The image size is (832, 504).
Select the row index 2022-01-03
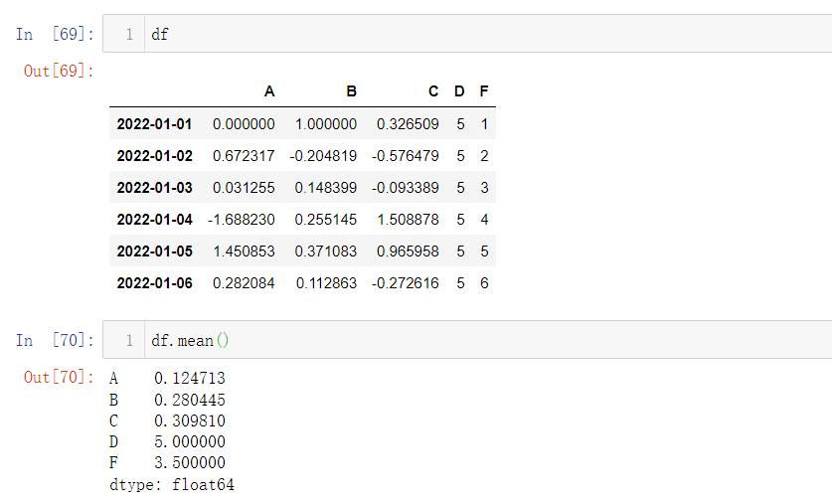154,187
